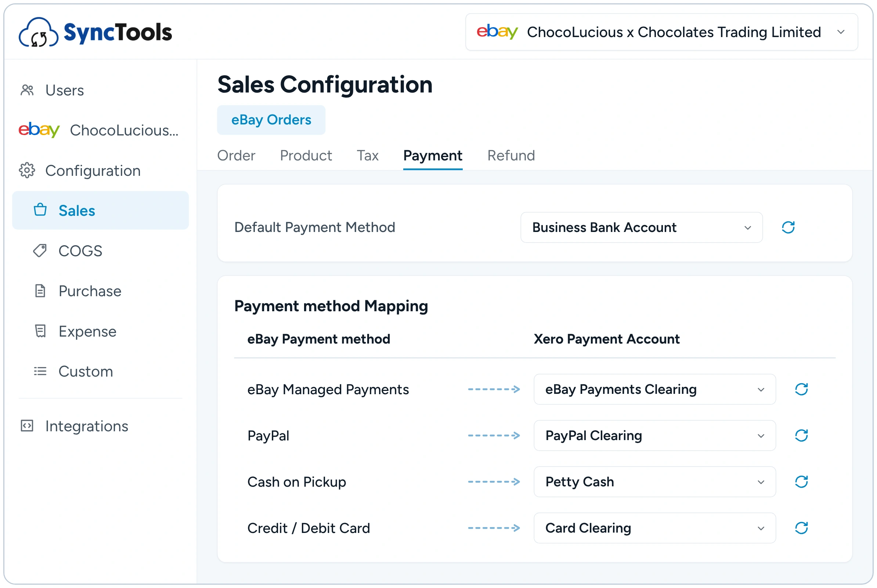Refresh the Default Payment Method accounts
Viewport: 877px width, 588px height.
(x=789, y=228)
